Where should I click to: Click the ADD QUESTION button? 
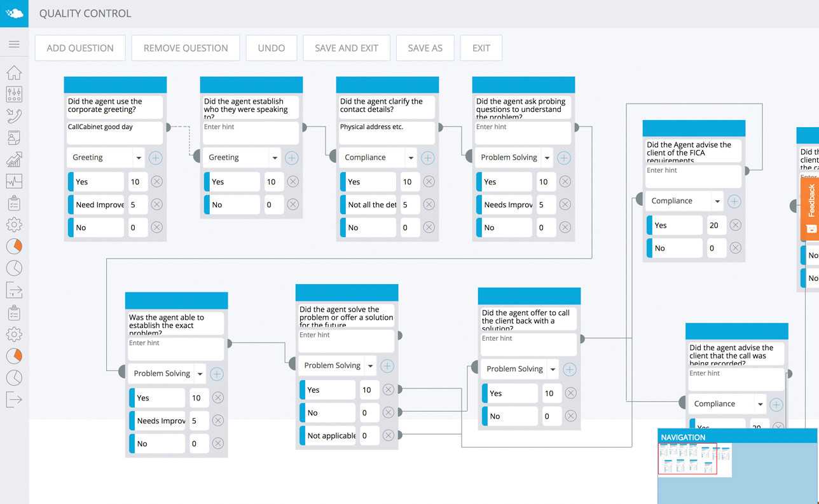[80, 48]
